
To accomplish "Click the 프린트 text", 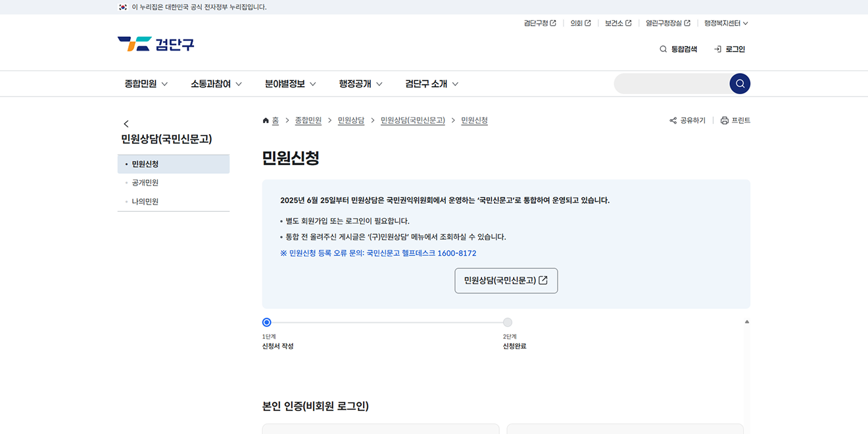I will point(741,120).
